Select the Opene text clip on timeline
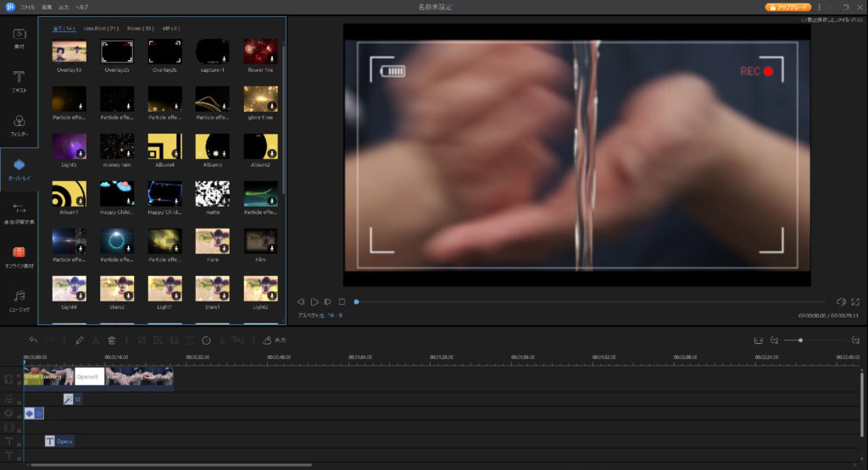The width and height of the screenshot is (868, 470). 59,441
